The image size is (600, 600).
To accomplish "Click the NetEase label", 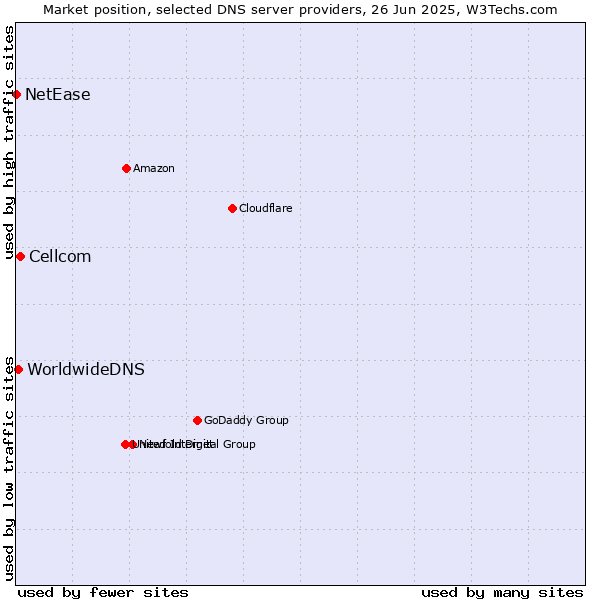I will [58, 95].
